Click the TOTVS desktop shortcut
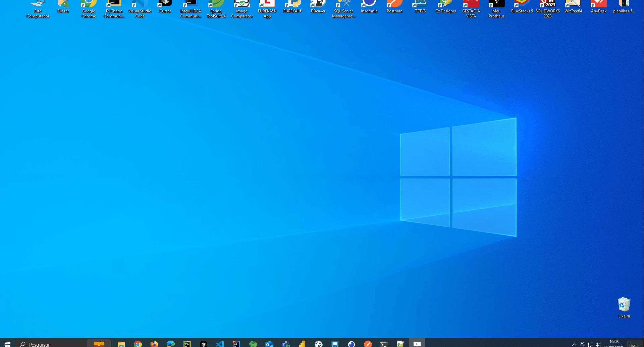The image size is (644, 347). pyautogui.click(x=420, y=7)
